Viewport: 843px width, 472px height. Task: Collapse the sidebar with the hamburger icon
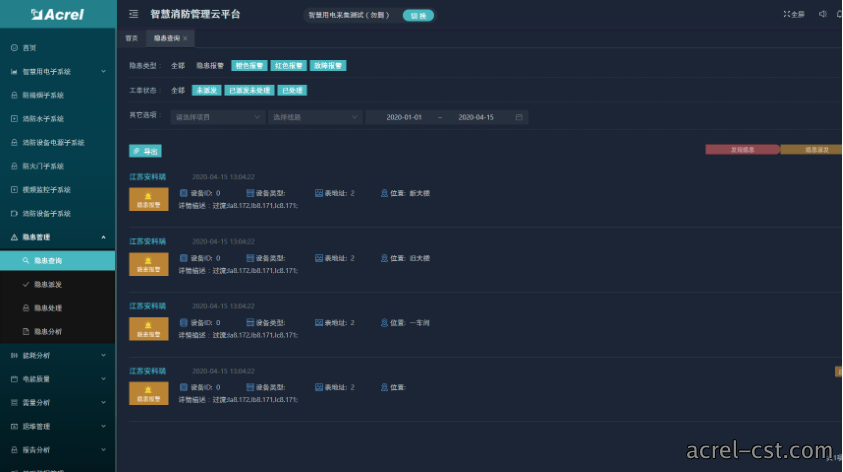(133, 15)
